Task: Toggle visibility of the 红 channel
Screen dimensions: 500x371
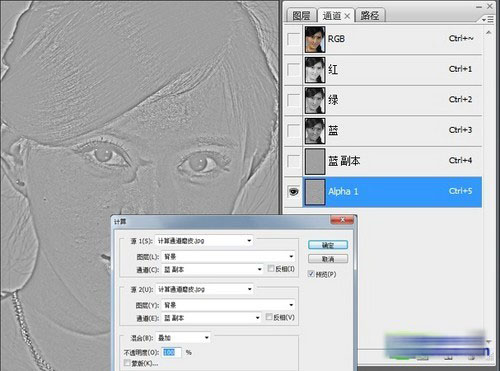Action: coord(293,69)
